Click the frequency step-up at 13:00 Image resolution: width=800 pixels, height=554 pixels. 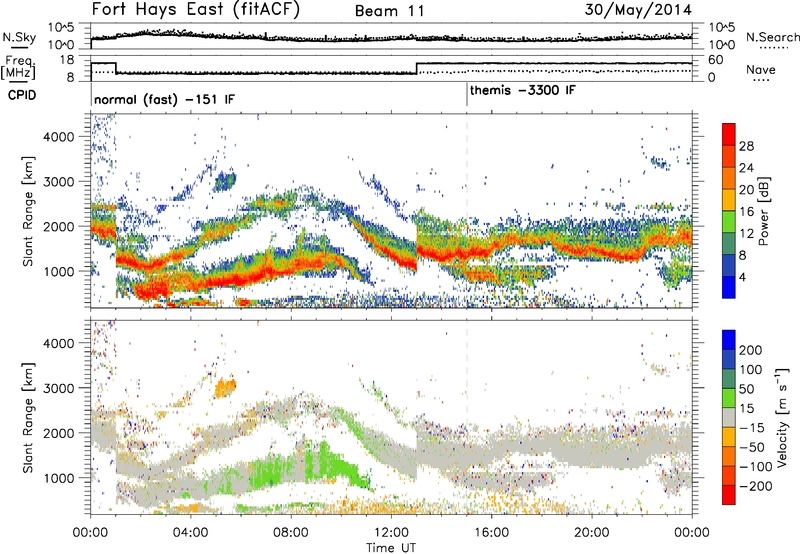pos(417,68)
